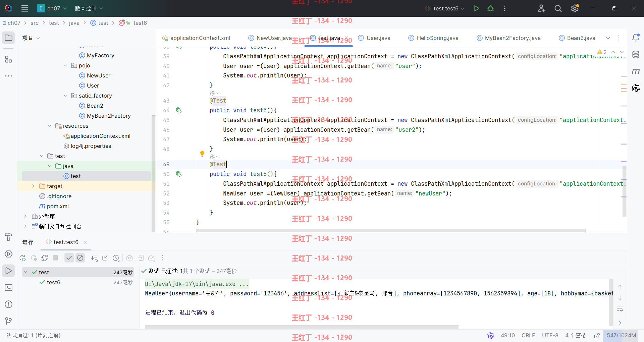Toggle read-only lock in status bar
Screen dimensions: 644x342
597,335
